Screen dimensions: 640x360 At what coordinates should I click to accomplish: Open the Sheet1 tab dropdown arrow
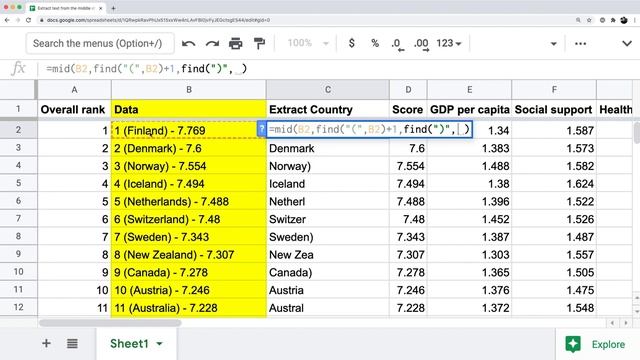pyautogui.click(x=160, y=344)
